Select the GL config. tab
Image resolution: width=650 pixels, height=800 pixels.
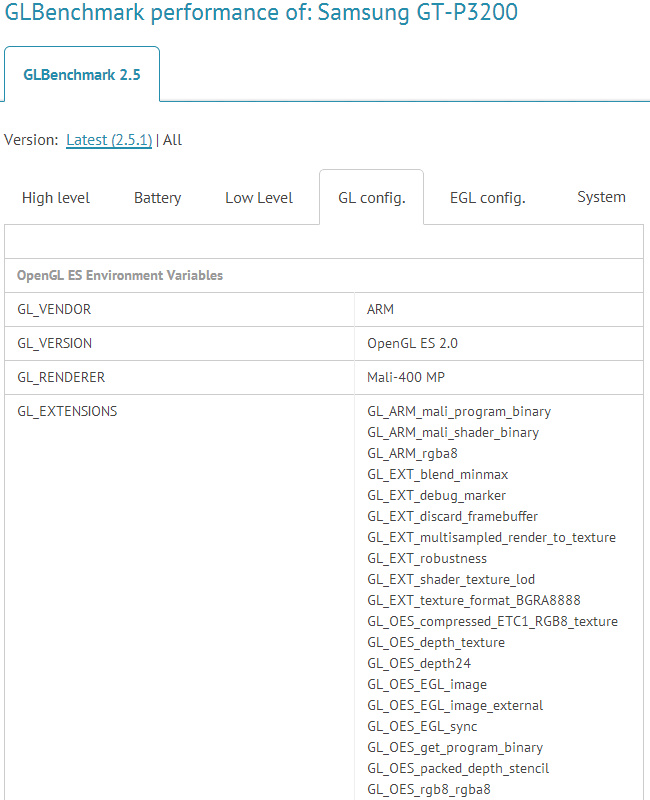(x=372, y=198)
